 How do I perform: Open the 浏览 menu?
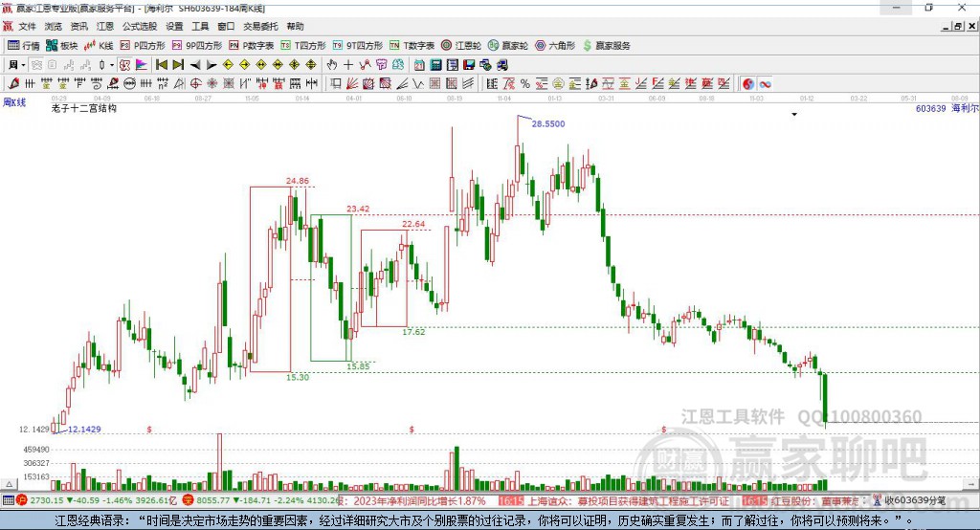(54, 26)
